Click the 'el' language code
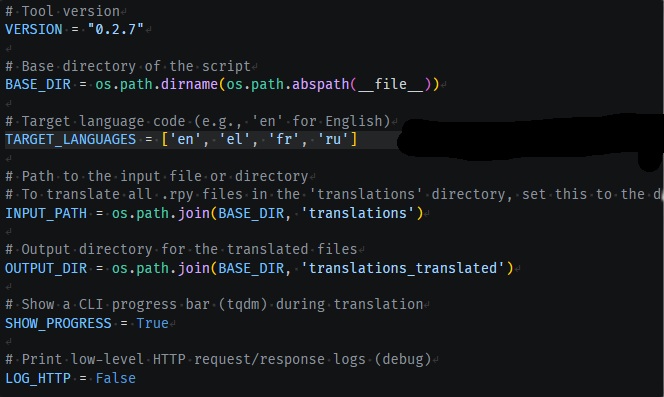The height and width of the screenshot is (397, 664). 235,139
